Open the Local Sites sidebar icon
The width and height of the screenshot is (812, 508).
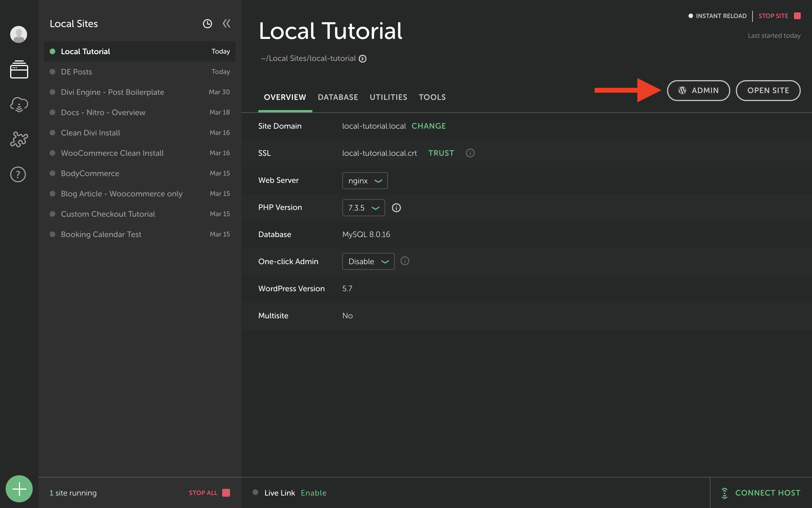pos(19,69)
